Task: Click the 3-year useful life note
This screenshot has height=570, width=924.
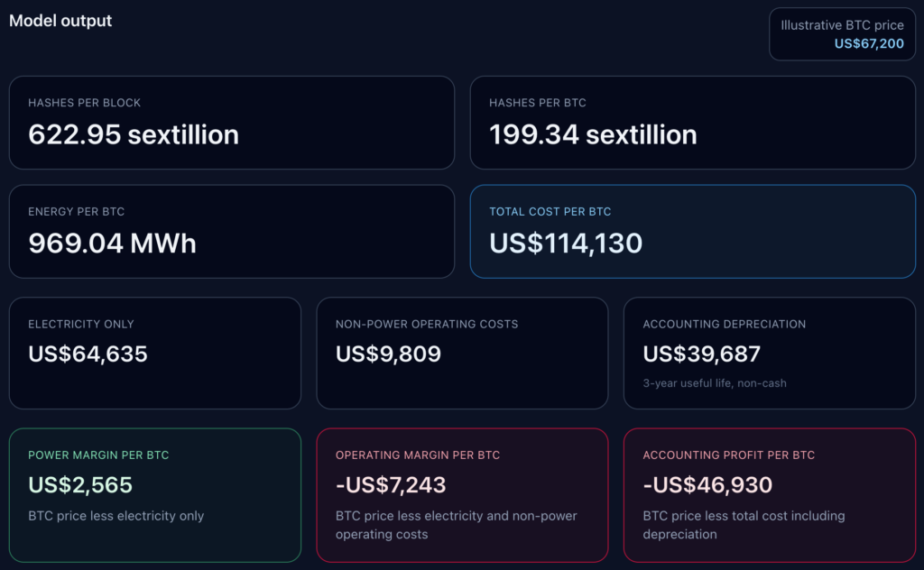Action: pos(713,382)
